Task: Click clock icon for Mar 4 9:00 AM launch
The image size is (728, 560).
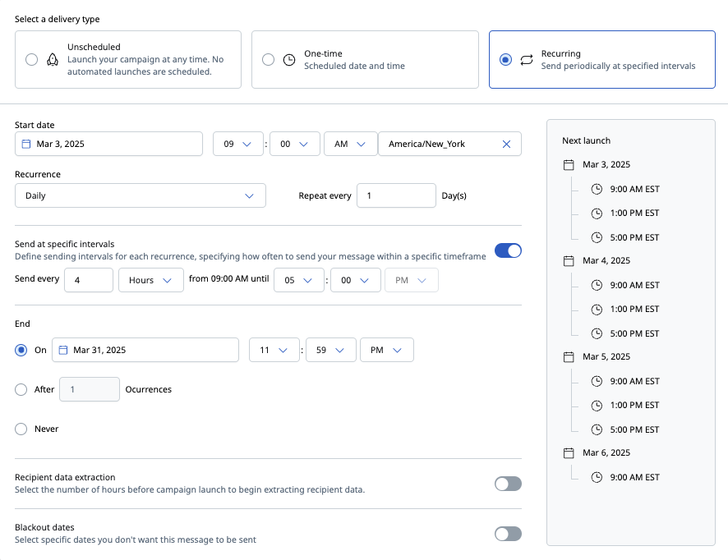Action: [597, 285]
